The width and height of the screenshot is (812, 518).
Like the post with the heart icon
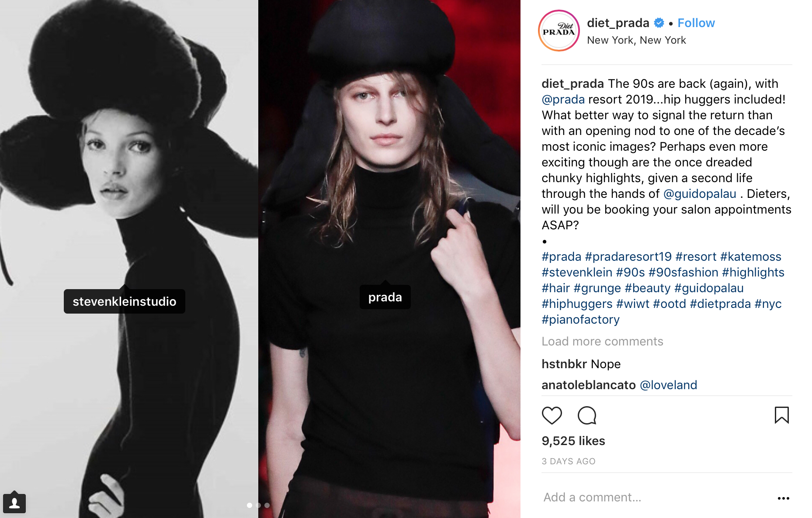tap(552, 415)
